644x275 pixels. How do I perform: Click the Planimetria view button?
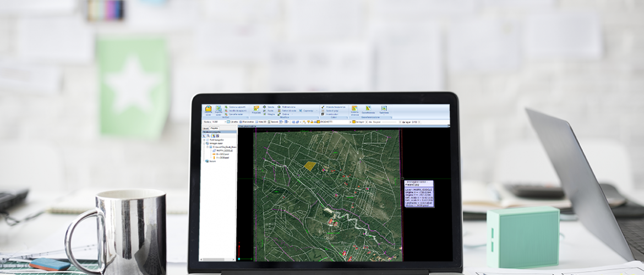click(x=247, y=122)
